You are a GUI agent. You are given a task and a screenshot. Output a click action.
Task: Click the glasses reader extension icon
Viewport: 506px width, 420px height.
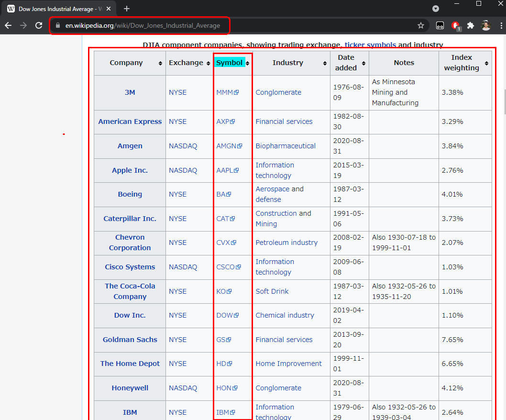pyautogui.click(x=440, y=25)
